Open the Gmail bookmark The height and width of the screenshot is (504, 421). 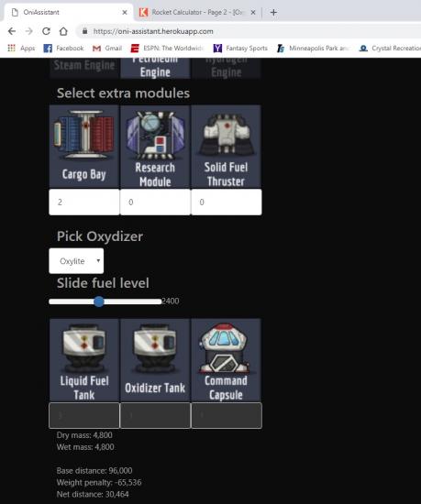(107, 49)
